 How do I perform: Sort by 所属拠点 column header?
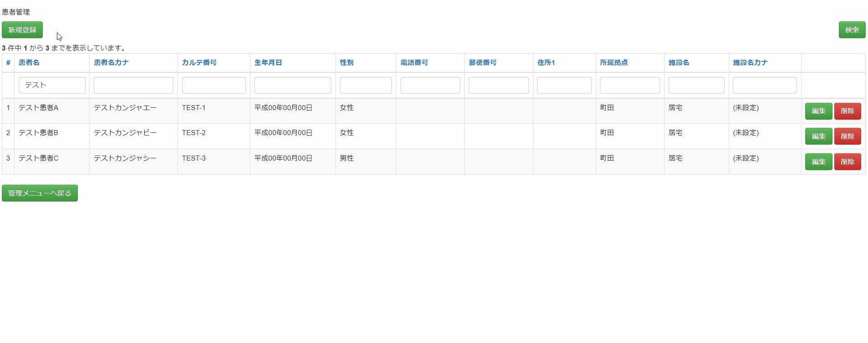point(614,63)
